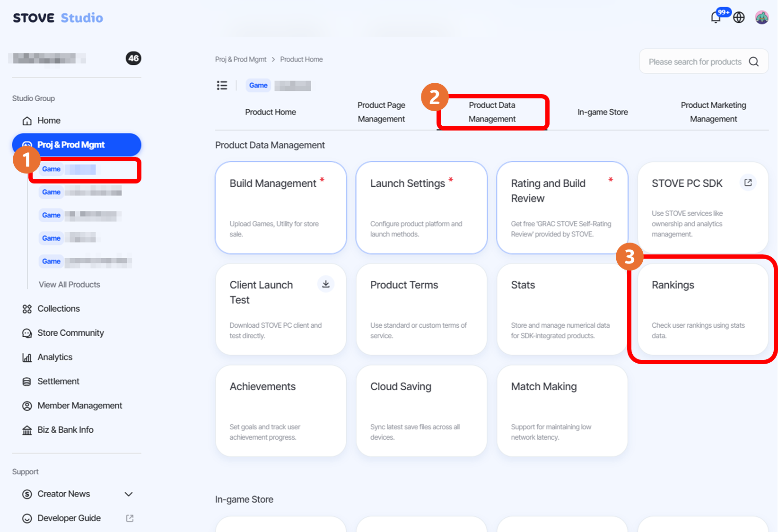Open the Product Terms card
The height and width of the screenshot is (532, 778).
421,309
